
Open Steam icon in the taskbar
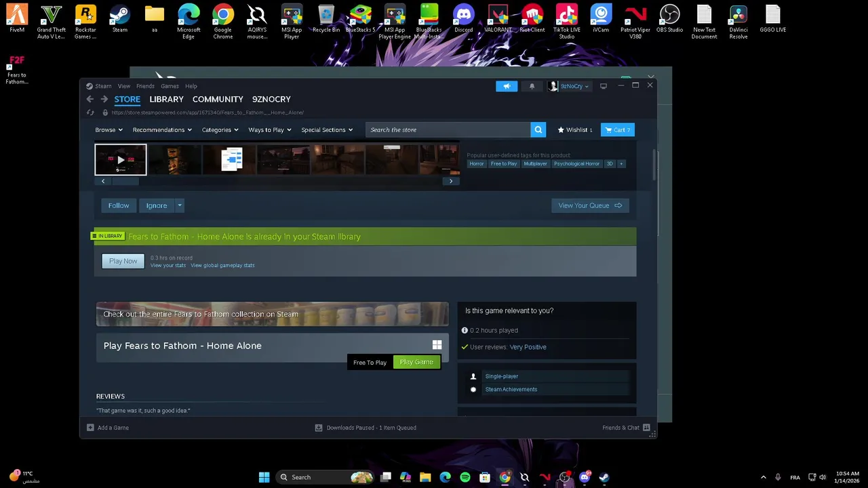(x=604, y=477)
